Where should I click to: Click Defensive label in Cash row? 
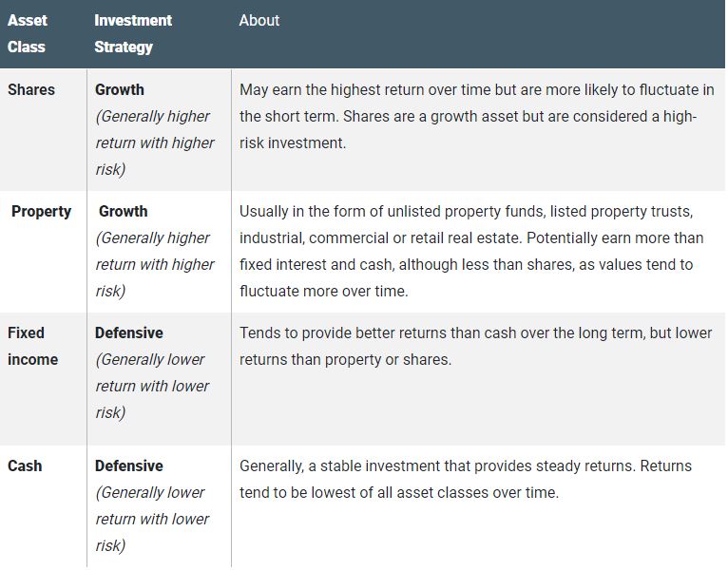point(129,465)
